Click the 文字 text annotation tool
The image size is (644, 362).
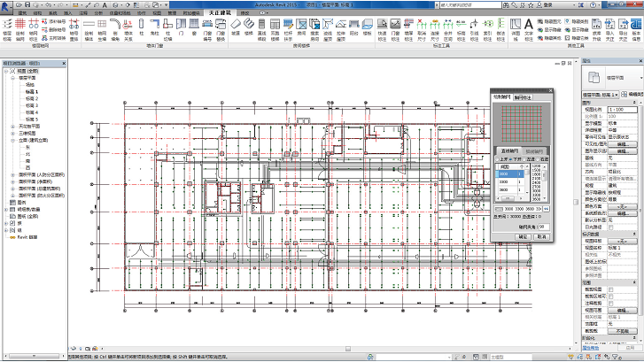pos(529,28)
